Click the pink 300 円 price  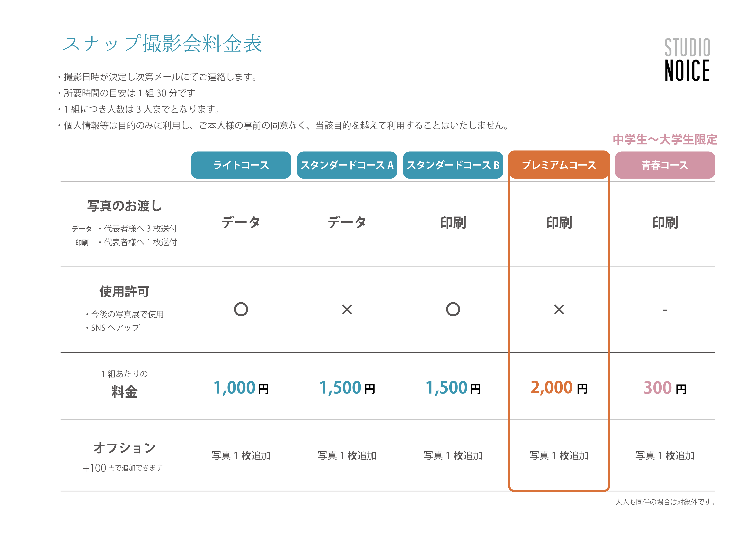pyautogui.click(x=665, y=388)
